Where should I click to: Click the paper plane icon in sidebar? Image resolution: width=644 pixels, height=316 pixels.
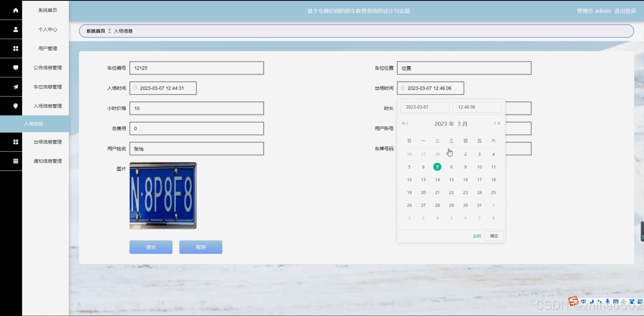tap(16, 87)
